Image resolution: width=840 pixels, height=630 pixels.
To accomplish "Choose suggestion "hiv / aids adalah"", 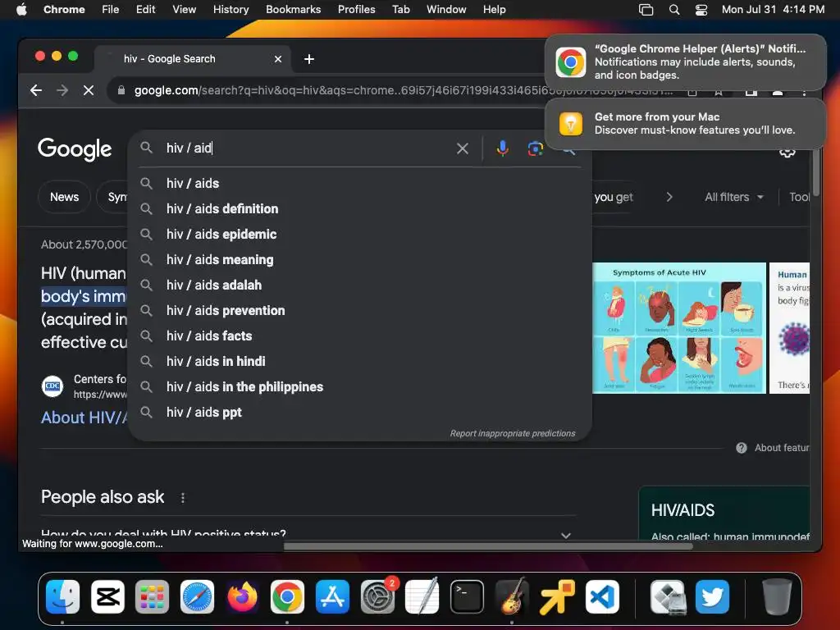I will click(359, 285).
